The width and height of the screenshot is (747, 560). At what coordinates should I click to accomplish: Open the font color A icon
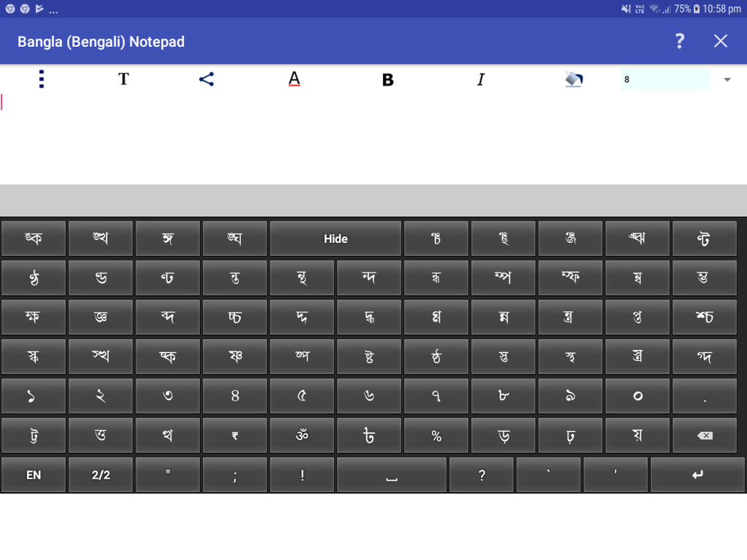294,79
